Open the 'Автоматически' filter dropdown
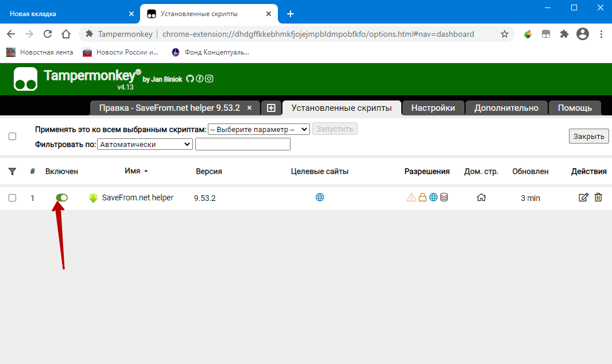This screenshot has height=364, width=612. (145, 144)
